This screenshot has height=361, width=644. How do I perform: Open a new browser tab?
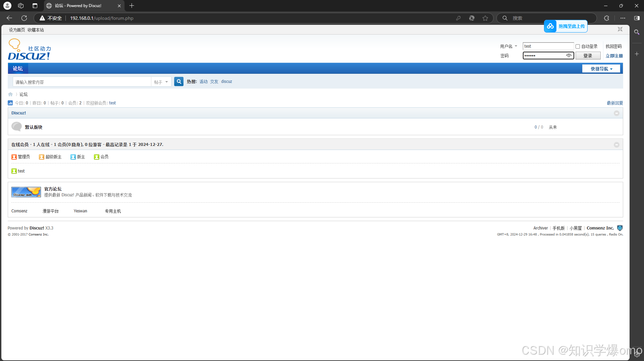click(x=132, y=6)
